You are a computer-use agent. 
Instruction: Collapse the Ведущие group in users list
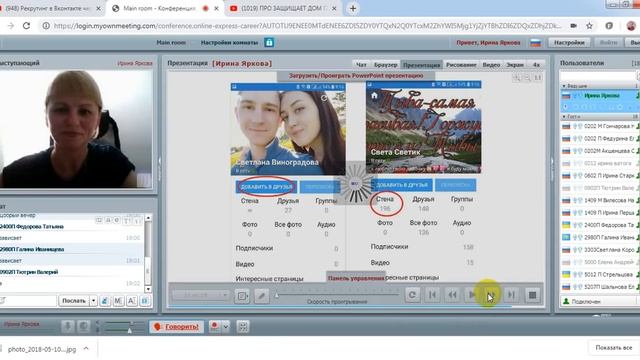[564, 86]
